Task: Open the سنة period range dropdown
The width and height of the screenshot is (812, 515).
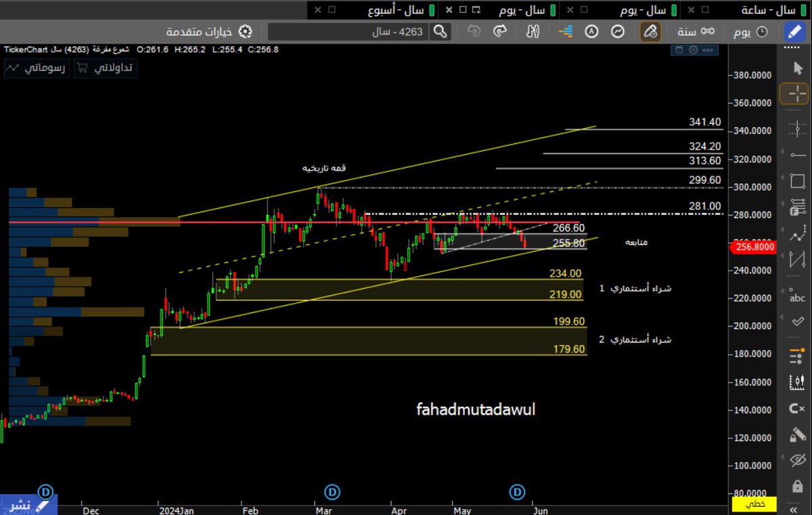Action: (x=697, y=32)
